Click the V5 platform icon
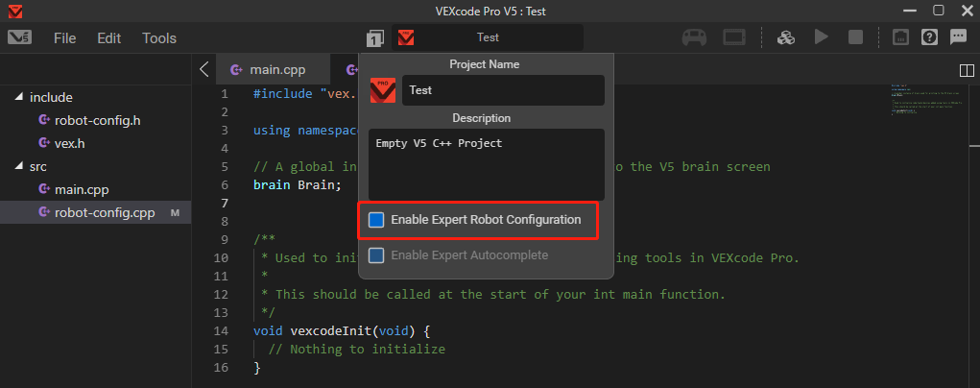 (19, 37)
